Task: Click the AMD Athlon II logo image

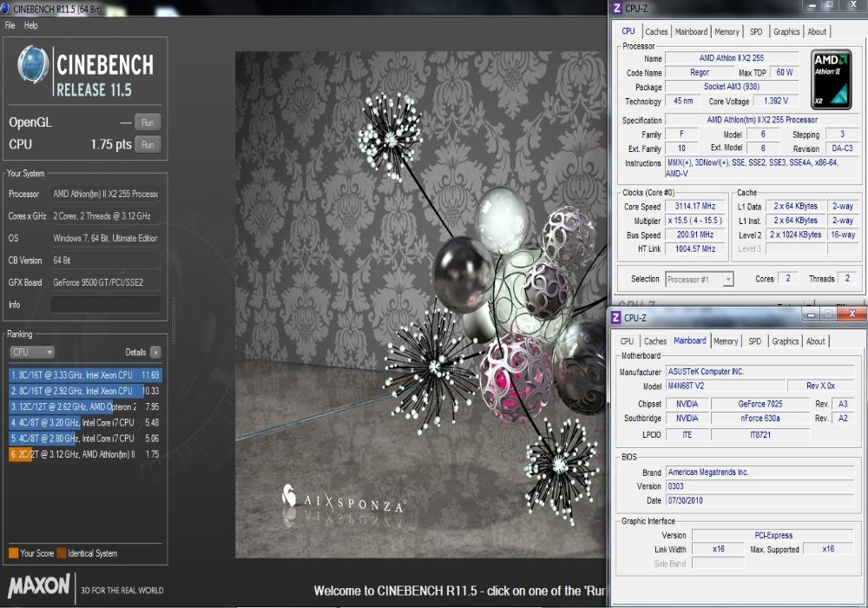Action: [x=831, y=80]
